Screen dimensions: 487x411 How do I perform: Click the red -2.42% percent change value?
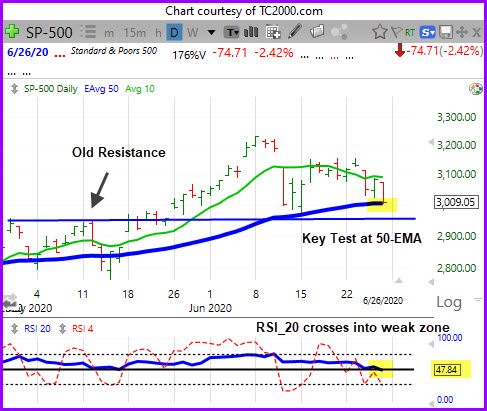274,53
